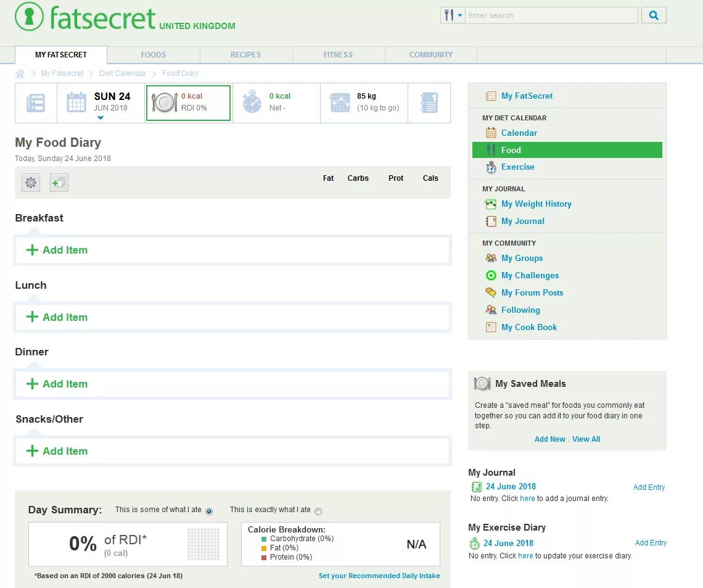Click Diet Calendar in breadcrumb
This screenshot has height=588, width=703.
pyautogui.click(x=122, y=73)
